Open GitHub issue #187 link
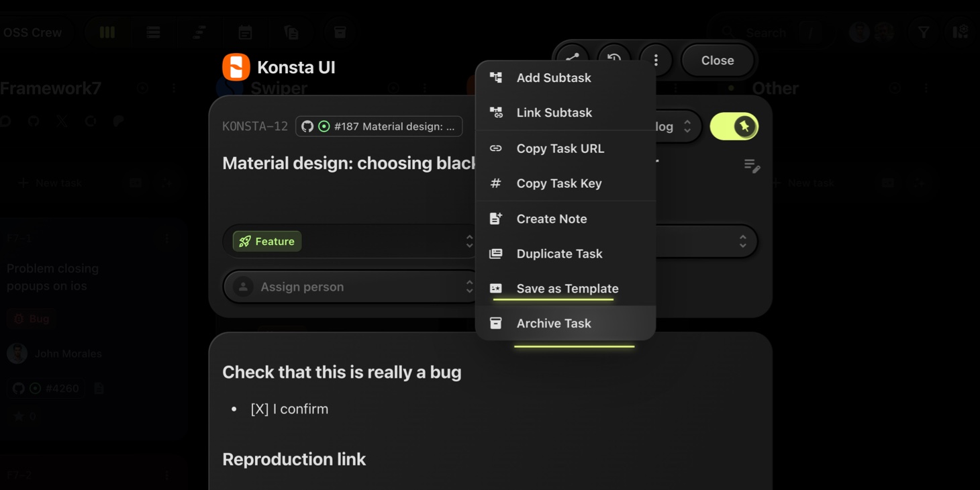 (x=379, y=126)
